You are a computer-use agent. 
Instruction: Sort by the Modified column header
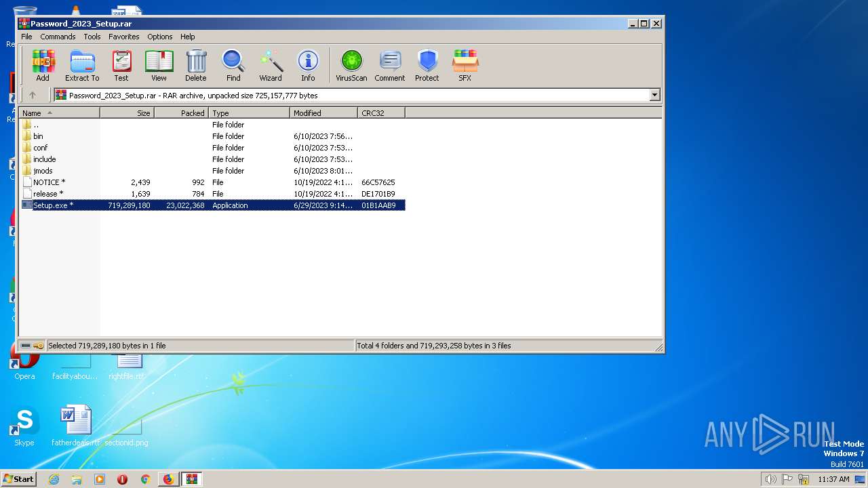coord(324,113)
